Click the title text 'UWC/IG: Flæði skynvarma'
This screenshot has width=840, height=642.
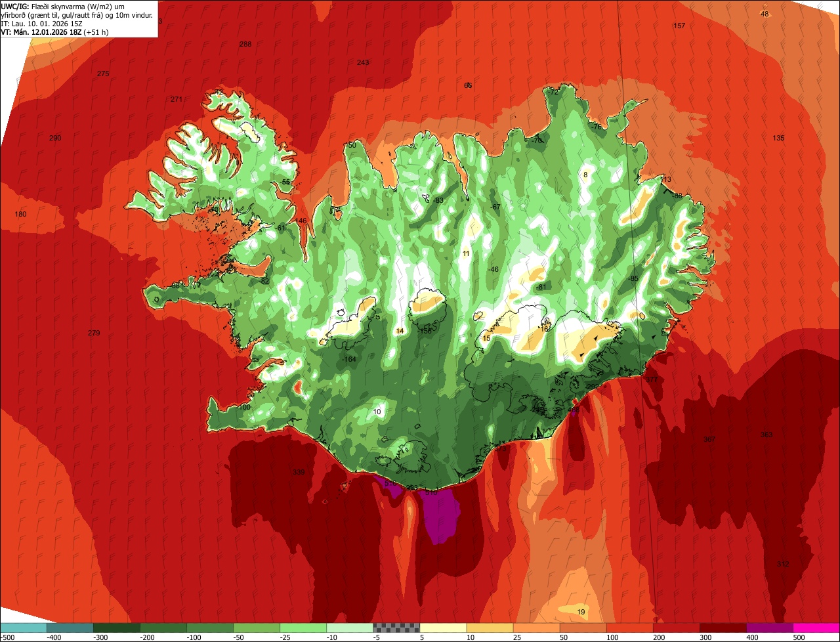coord(48,5)
